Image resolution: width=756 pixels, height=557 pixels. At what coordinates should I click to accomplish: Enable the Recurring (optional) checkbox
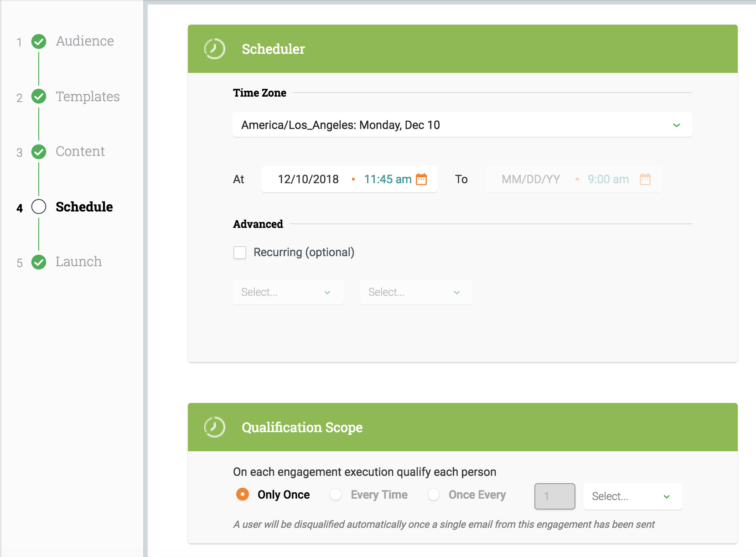[240, 253]
